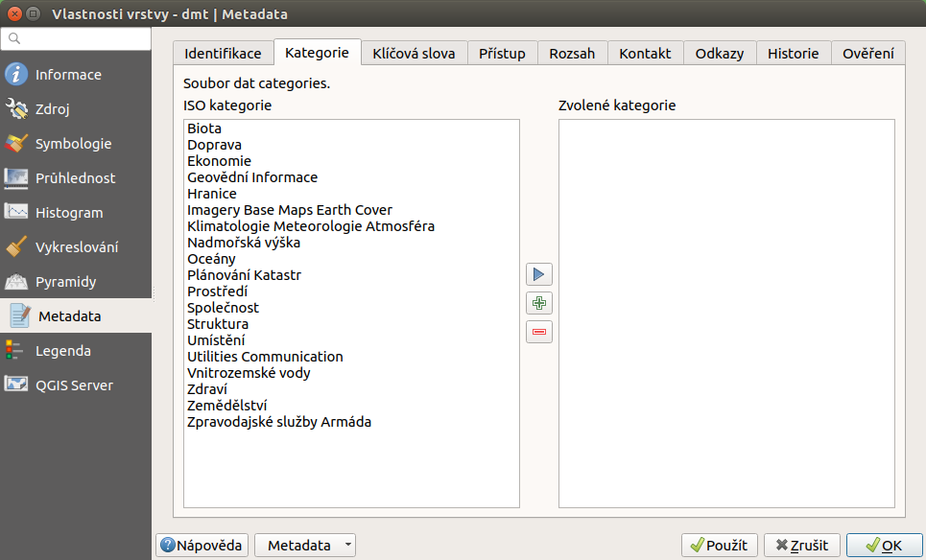Screen dimensions: 926x560
Task: Click the blue arrow add-selected-category button
Action: pyautogui.click(x=539, y=274)
